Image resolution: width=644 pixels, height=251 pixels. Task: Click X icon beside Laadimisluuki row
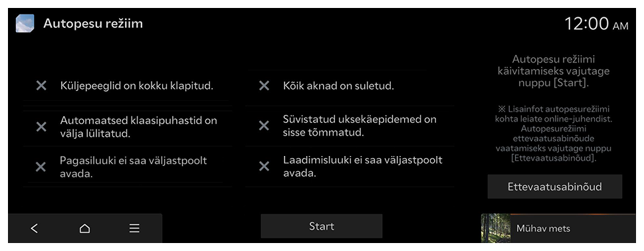[x=264, y=166]
